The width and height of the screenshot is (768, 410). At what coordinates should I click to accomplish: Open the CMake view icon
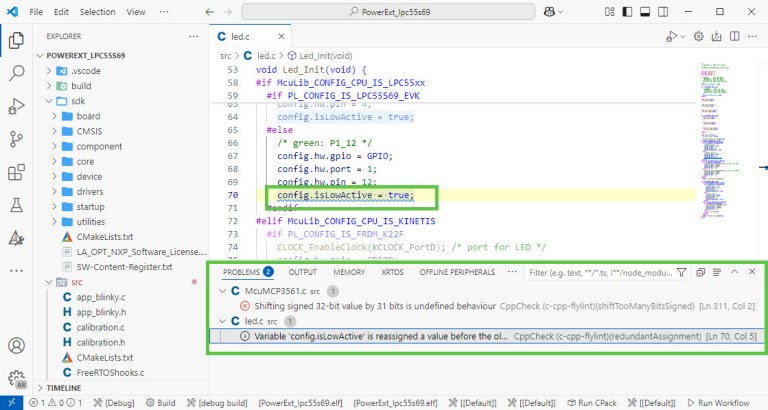tap(16, 238)
